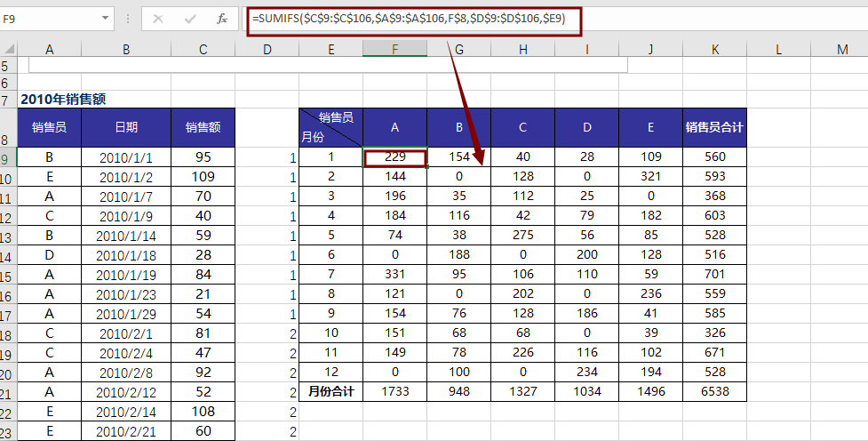Viewport: 868px width, 441px height.
Task: Select column C header
Action: coord(203,49)
